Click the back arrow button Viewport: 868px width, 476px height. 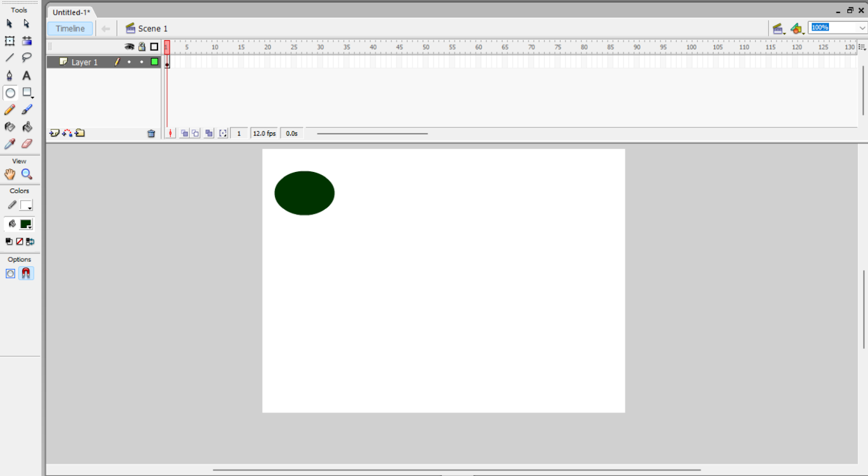click(x=106, y=29)
